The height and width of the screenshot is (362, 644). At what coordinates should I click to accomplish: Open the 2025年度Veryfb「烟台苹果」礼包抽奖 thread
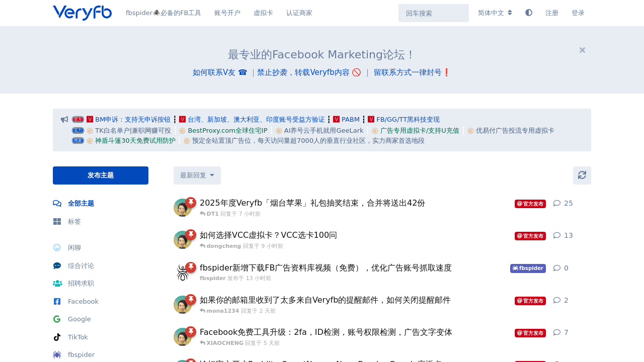click(312, 203)
